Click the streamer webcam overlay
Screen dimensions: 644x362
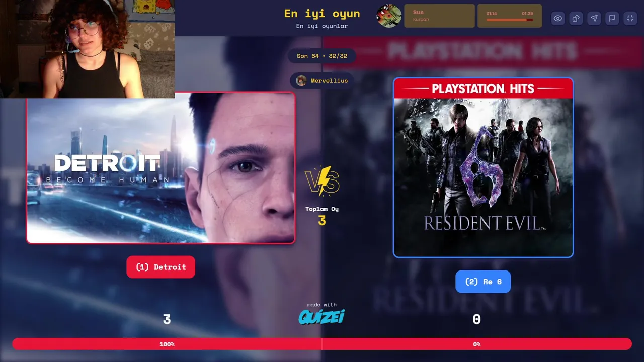[x=88, y=49]
